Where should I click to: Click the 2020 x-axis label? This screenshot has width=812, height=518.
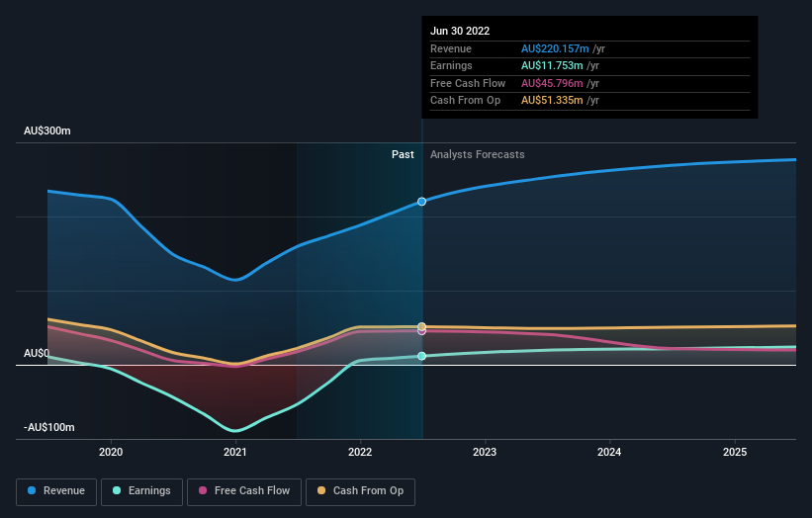111,453
